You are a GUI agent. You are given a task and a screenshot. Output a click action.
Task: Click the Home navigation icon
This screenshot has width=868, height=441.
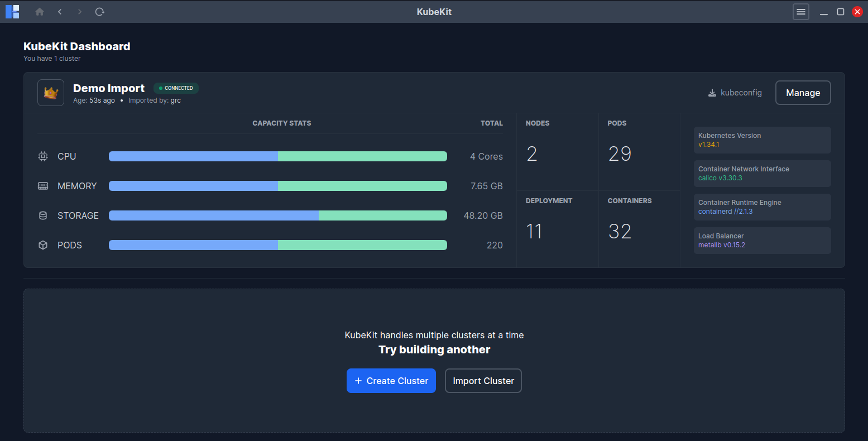point(39,11)
